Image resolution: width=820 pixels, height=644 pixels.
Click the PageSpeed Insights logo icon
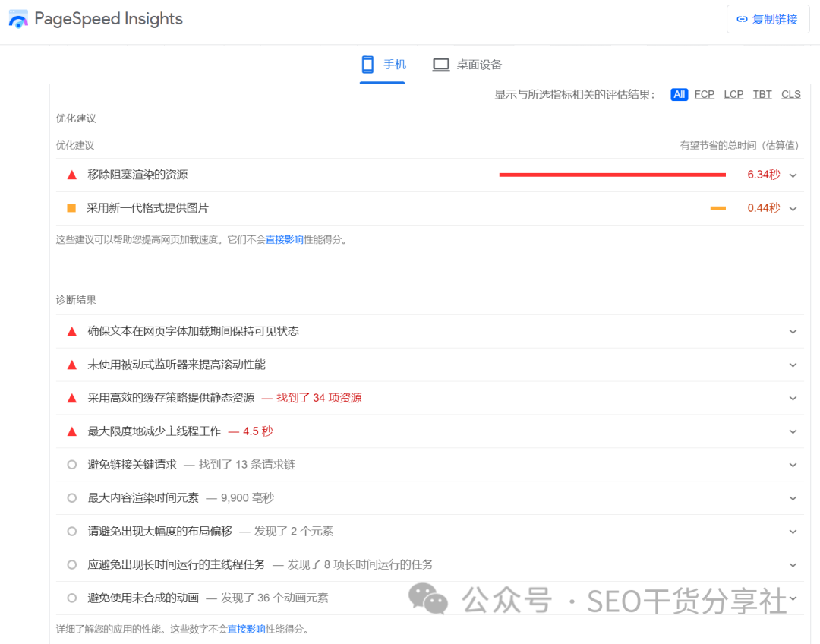click(18, 18)
